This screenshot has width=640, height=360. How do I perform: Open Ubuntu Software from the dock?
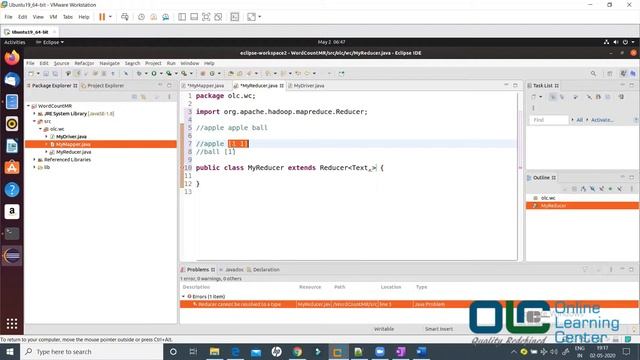(12, 168)
